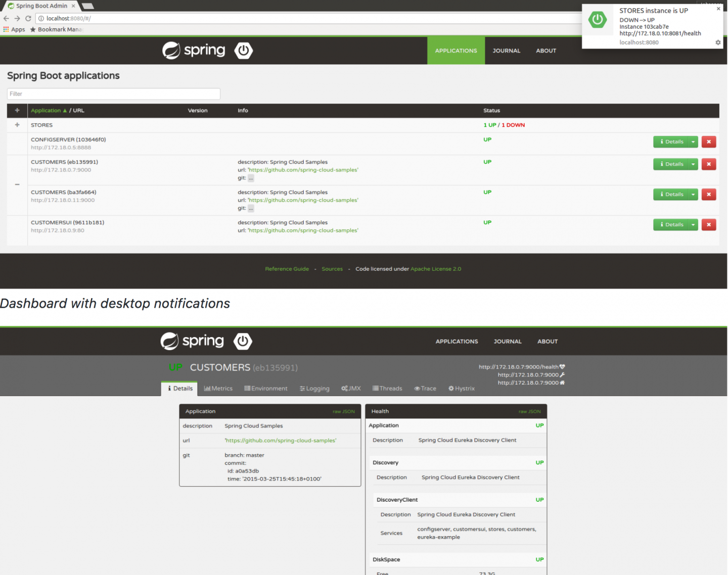Open Details for the CONFIGSERVER row

[671, 142]
